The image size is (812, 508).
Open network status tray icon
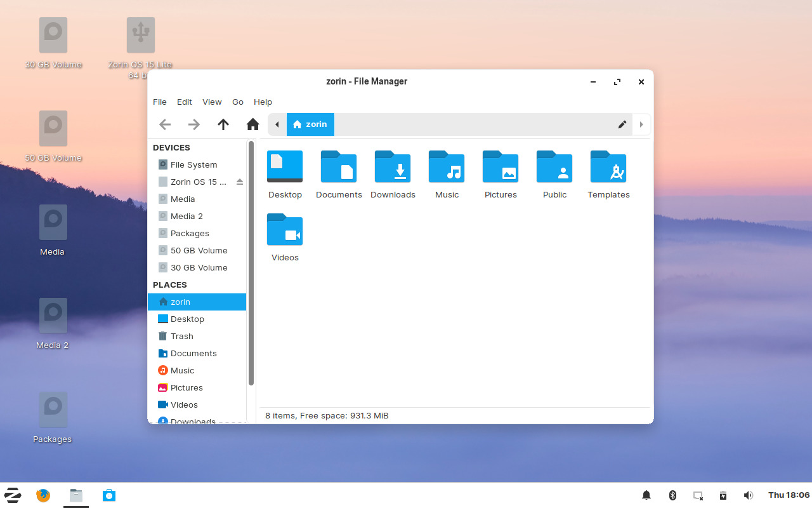pos(698,495)
